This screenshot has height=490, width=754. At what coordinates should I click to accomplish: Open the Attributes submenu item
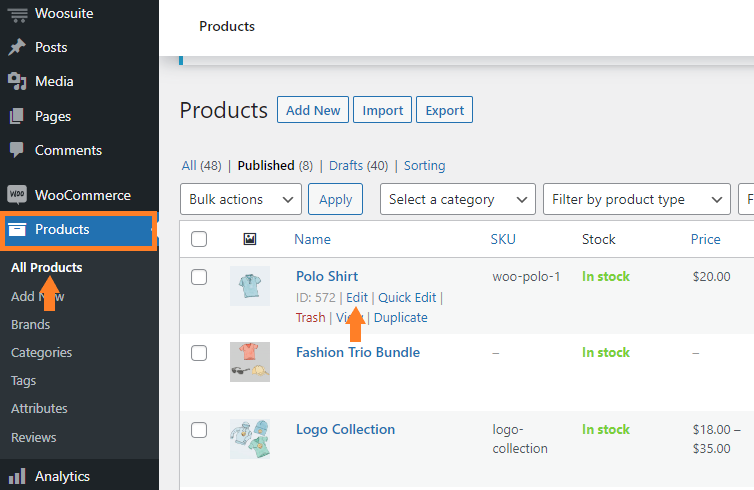[x=39, y=409]
